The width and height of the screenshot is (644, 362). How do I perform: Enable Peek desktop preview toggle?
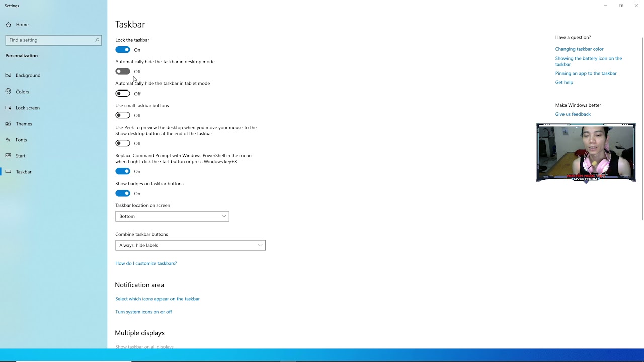tap(123, 143)
